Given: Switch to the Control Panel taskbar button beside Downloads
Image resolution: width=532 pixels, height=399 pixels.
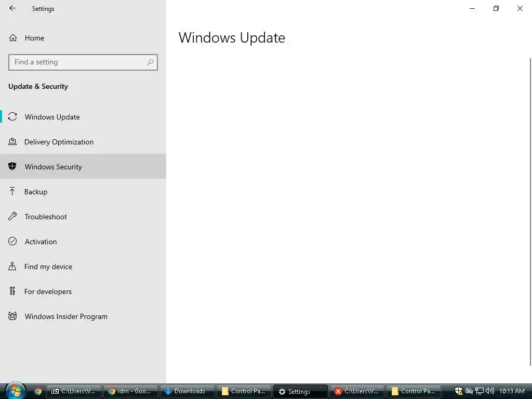Looking at the screenshot, I should click(244, 391).
